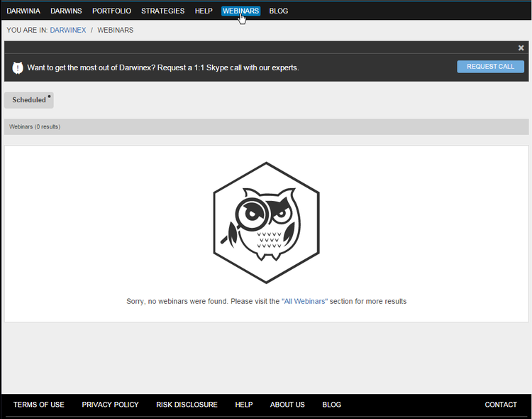Open ABOUT US footer link
Image resolution: width=532 pixels, height=419 pixels.
pos(287,404)
